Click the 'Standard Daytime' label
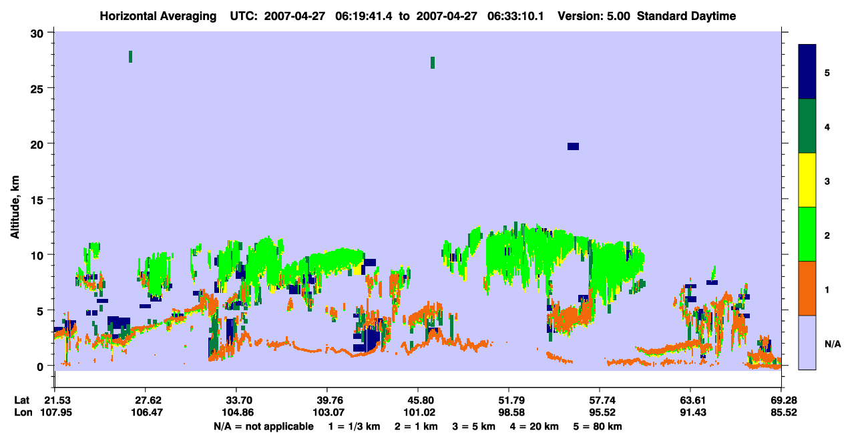This screenshot has width=868, height=445. 686,16
